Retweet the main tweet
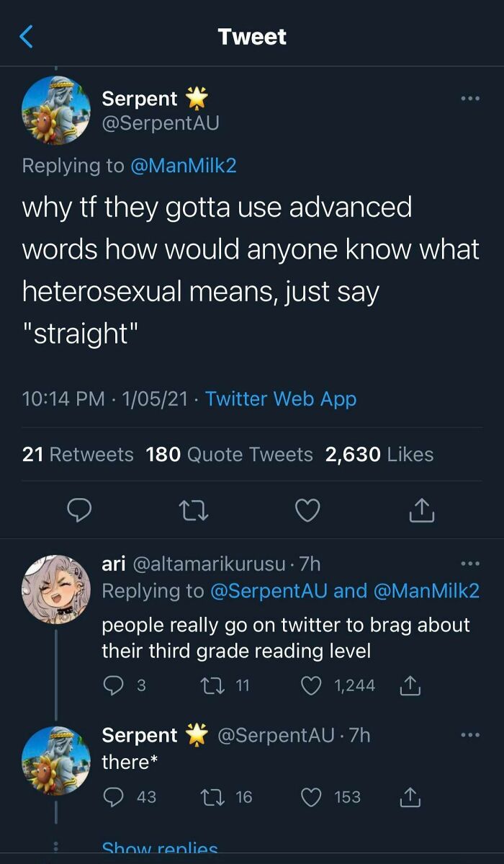504x864 pixels. click(x=193, y=510)
